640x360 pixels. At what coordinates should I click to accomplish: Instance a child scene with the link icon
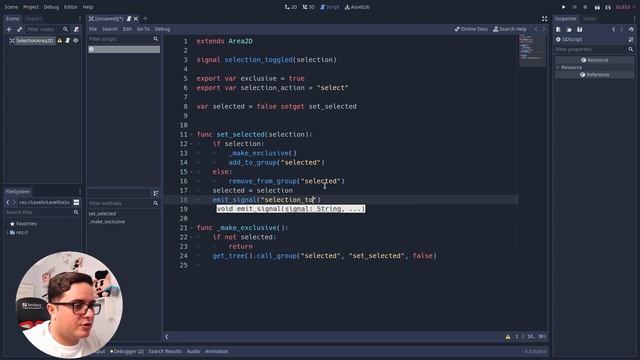20,29
